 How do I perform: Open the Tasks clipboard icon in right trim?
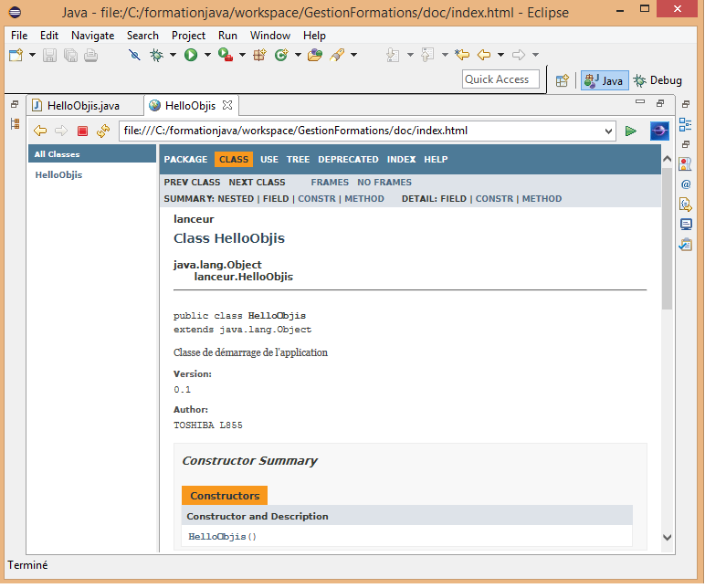point(686,244)
